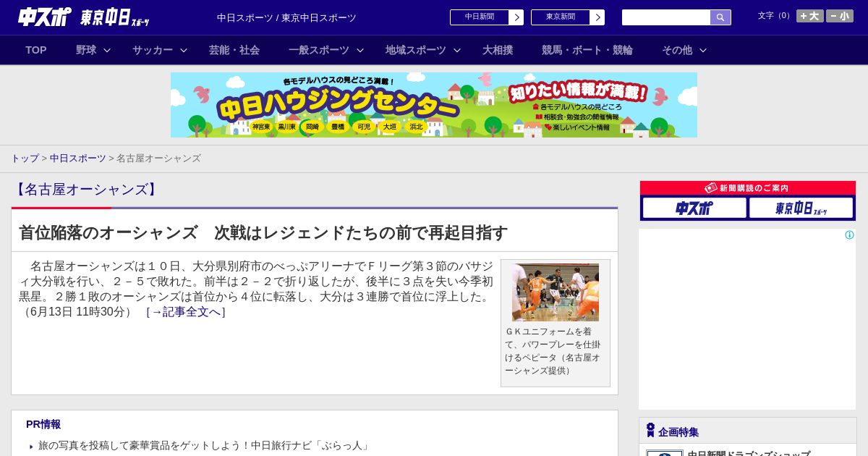
Task: Click 可児 label in housing banner
Action: (x=364, y=127)
